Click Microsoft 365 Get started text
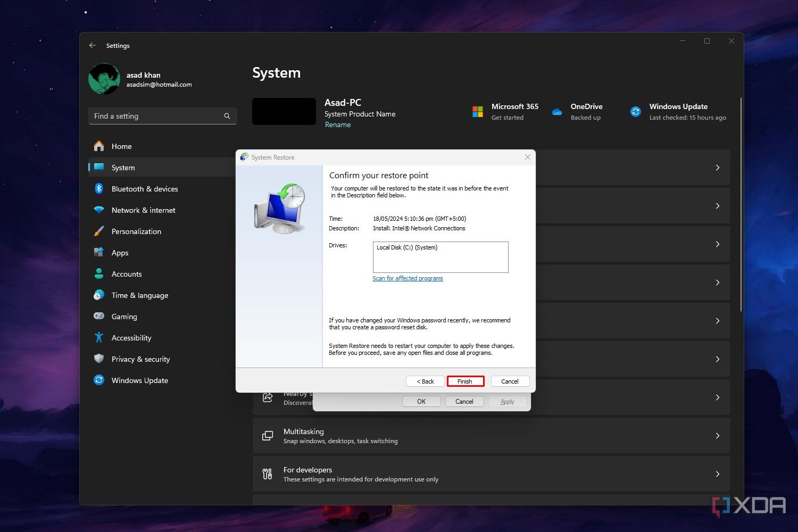The image size is (798, 532). 508,118
